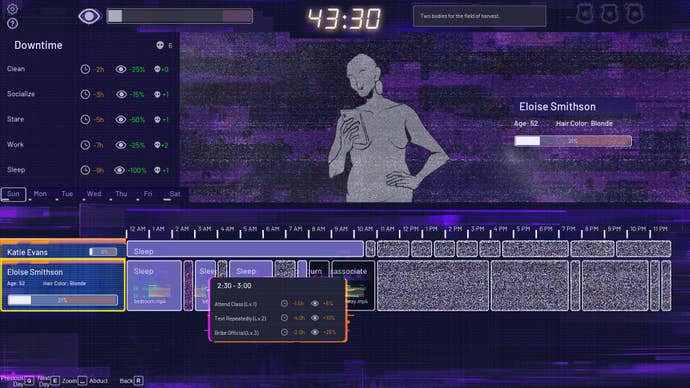This screenshot has height=388, width=690.
Task: Click the Back R key button
Action: [x=138, y=381]
